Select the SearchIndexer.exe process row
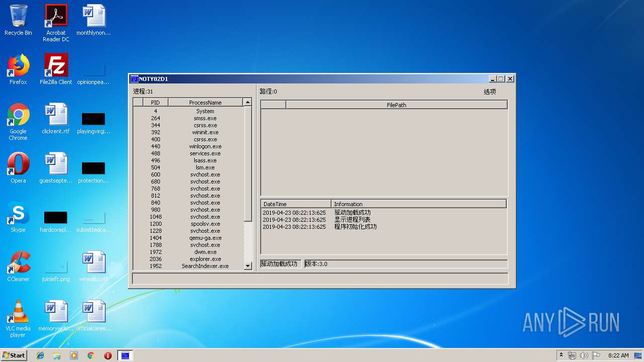This screenshot has width=644, height=362. [x=188, y=266]
